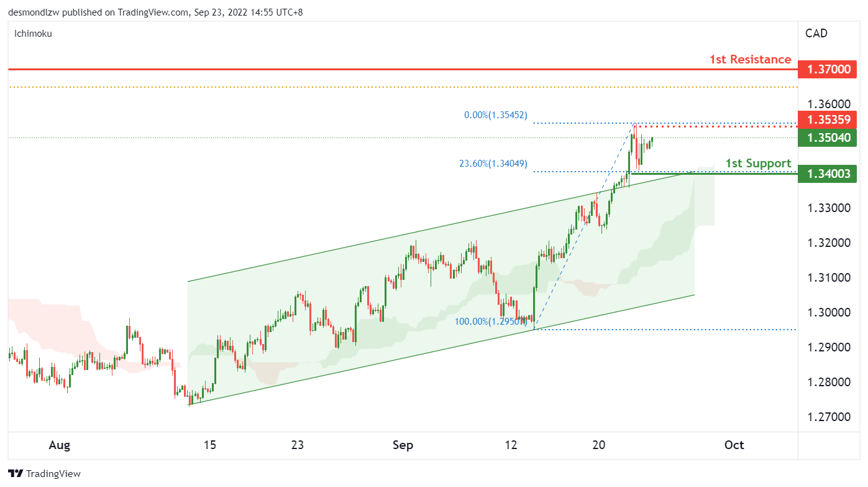The height and width of the screenshot is (487, 868).
Task: Click the CAD currency label
Action: (816, 34)
